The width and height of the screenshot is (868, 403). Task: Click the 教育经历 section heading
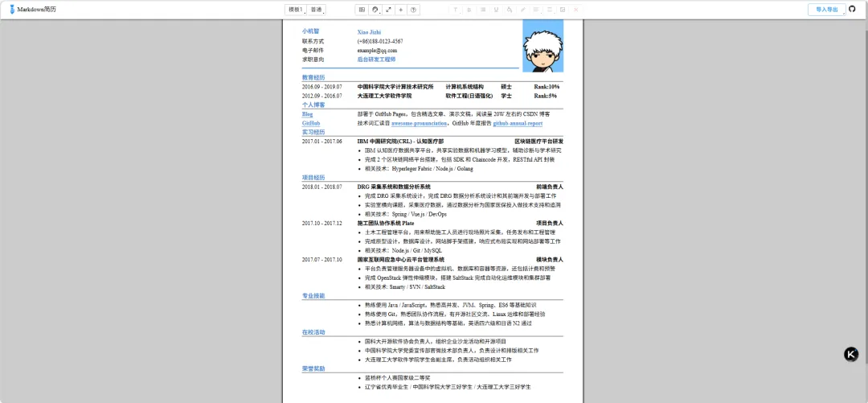point(313,77)
